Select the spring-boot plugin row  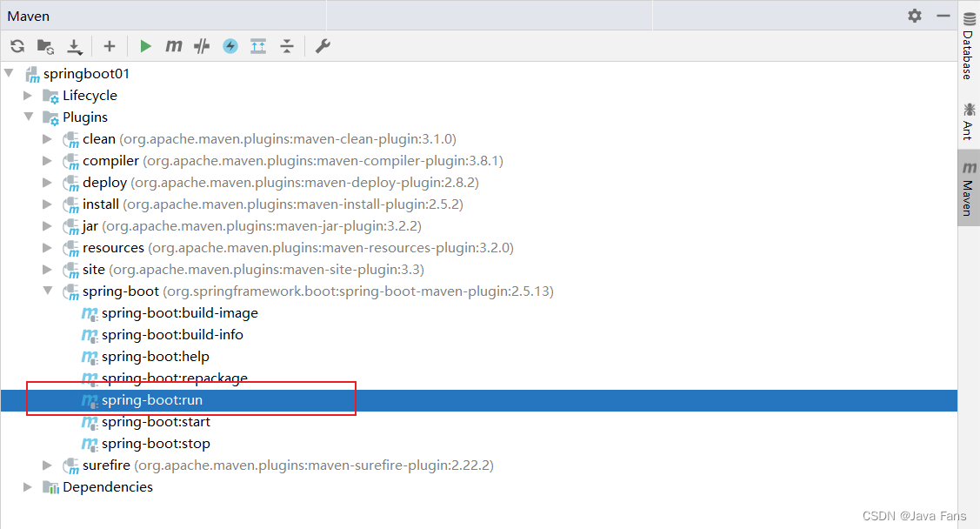pos(479,291)
